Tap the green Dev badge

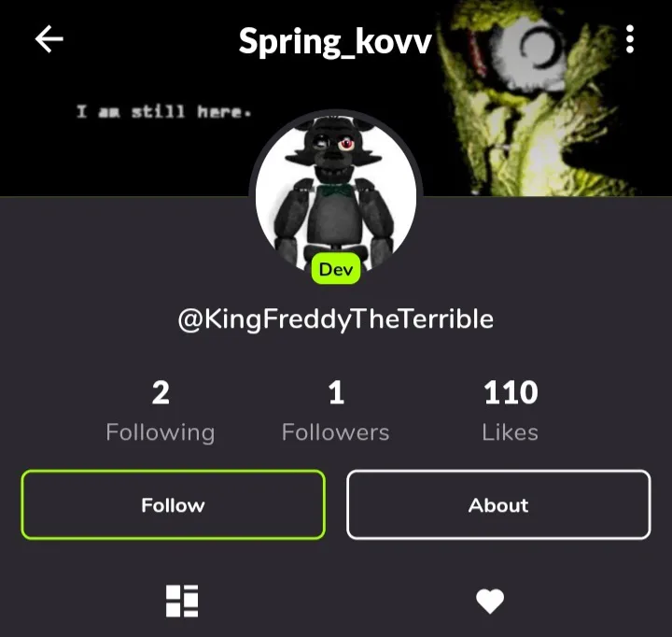pyautogui.click(x=336, y=269)
